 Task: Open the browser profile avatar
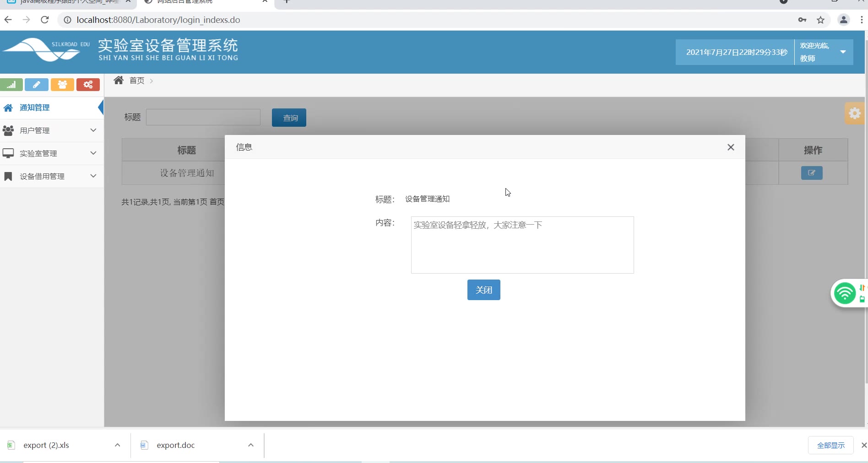pos(843,20)
